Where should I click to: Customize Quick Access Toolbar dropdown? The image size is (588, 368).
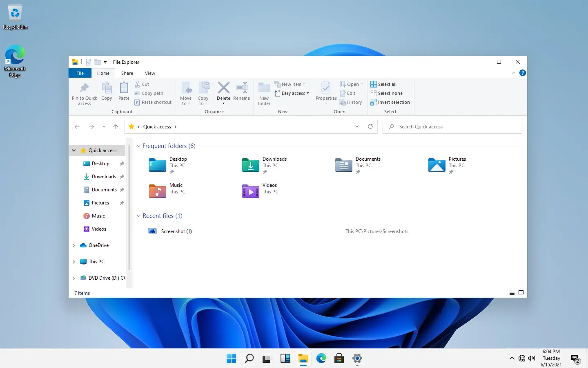(105, 62)
